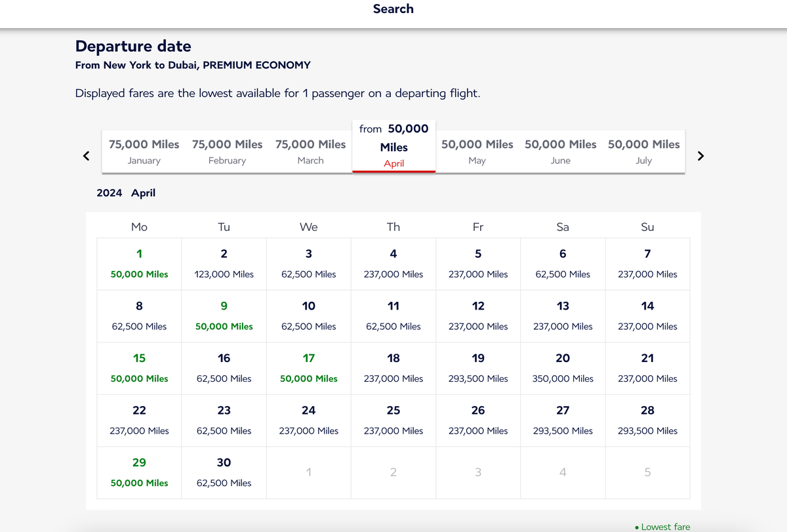Viewport: 787px width, 532px height.
Task: Select April 30 departure date
Action: coord(224,472)
